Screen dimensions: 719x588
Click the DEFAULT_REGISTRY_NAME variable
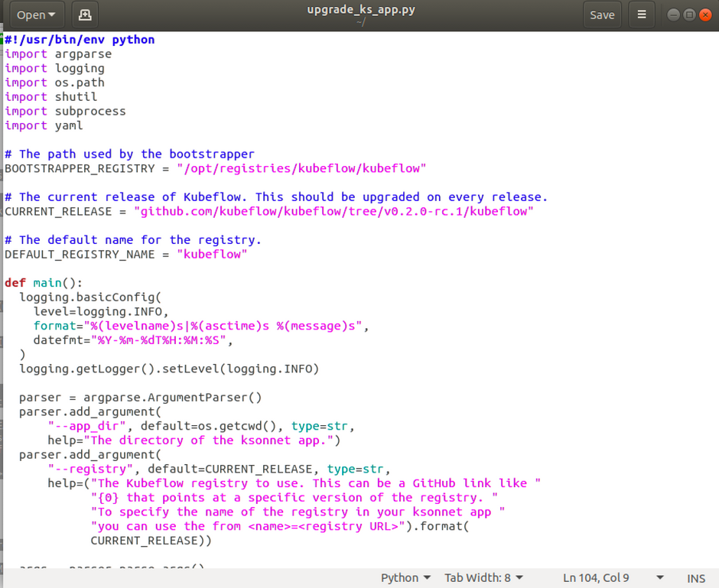click(x=80, y=255)
